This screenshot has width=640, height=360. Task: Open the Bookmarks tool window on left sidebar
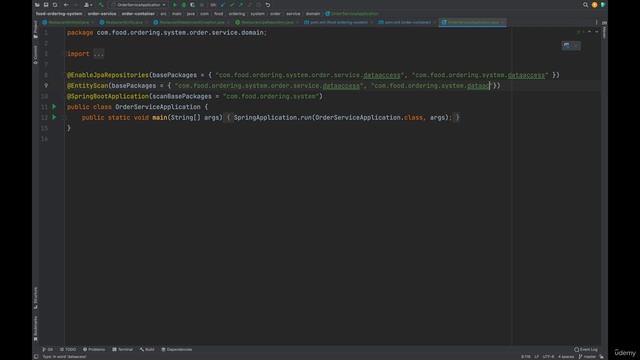(x=36, y=329)
